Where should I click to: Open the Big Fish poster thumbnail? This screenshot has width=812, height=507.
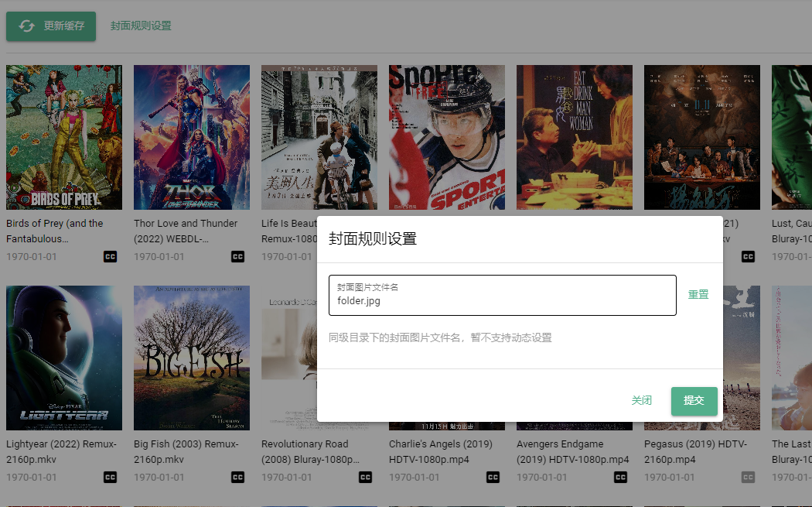pyautogui.click(x=192, y=358)
